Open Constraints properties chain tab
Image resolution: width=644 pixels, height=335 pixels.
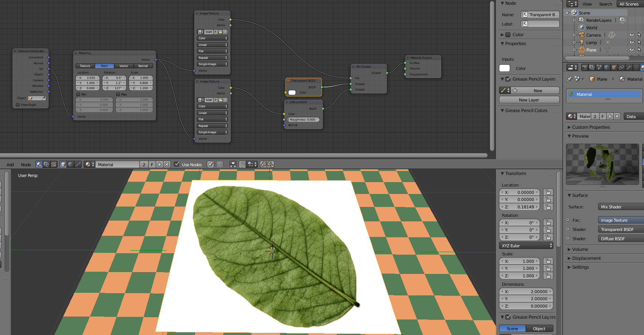tap(621, 67)
